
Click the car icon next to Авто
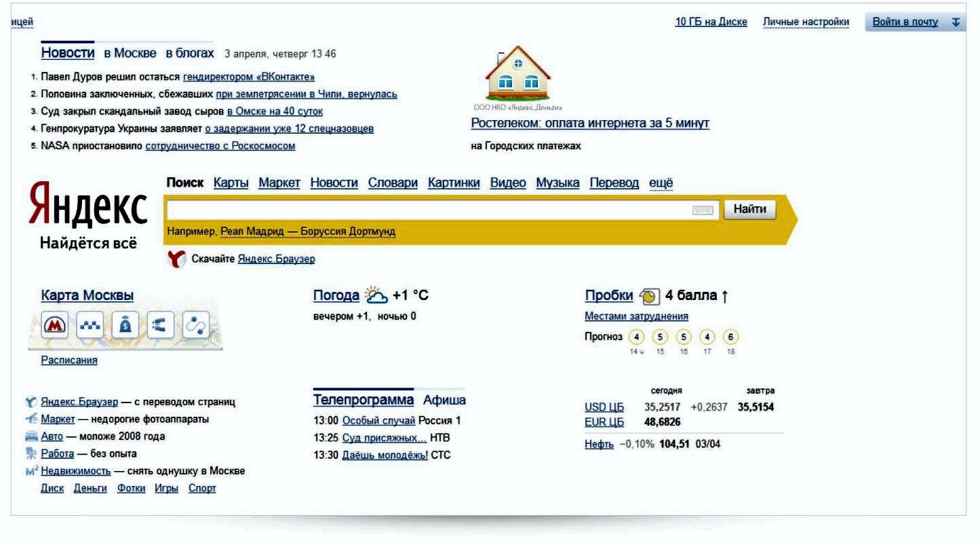click(31, 436)
